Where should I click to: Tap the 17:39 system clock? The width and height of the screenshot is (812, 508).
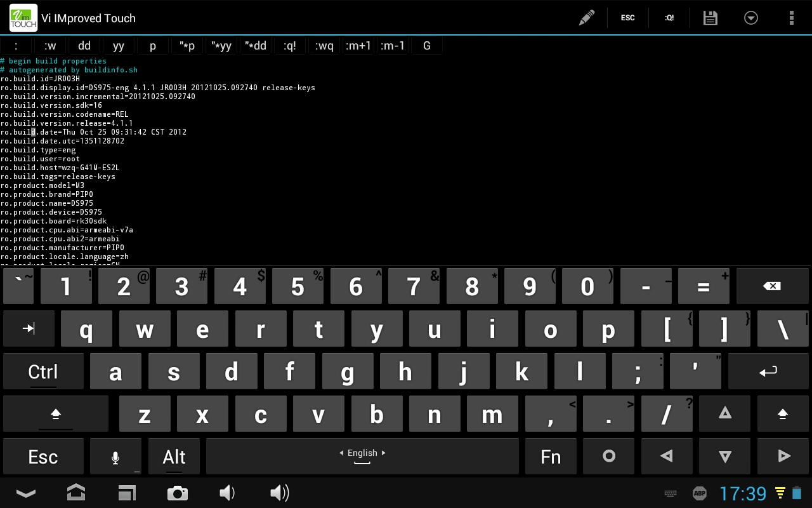pyautogui.click(x=743, y=493)
